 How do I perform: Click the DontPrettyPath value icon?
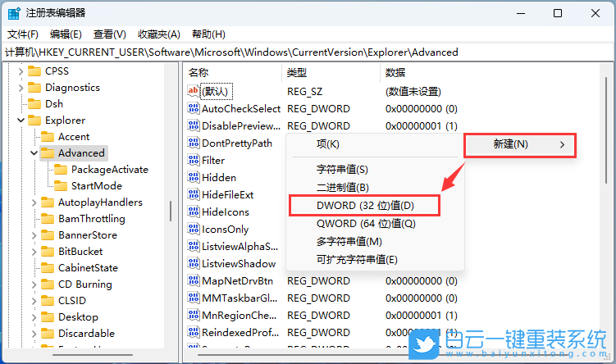click(194, 143)
